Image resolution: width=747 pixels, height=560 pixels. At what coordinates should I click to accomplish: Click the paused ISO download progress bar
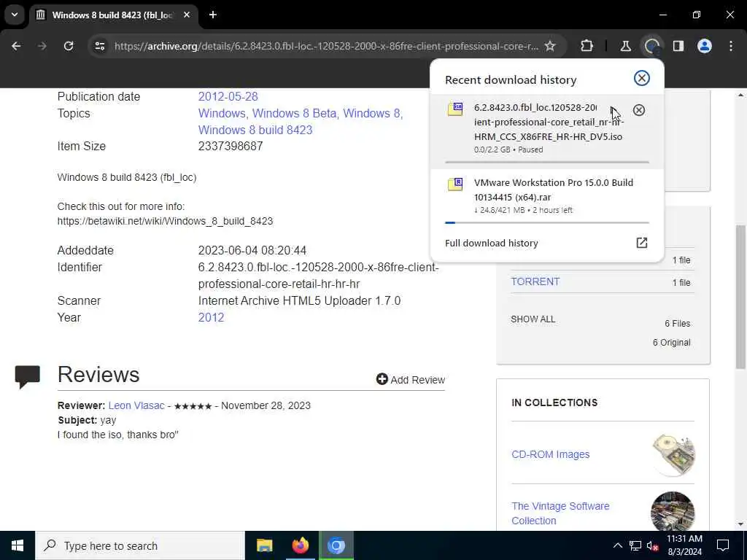tap(547, 162)
